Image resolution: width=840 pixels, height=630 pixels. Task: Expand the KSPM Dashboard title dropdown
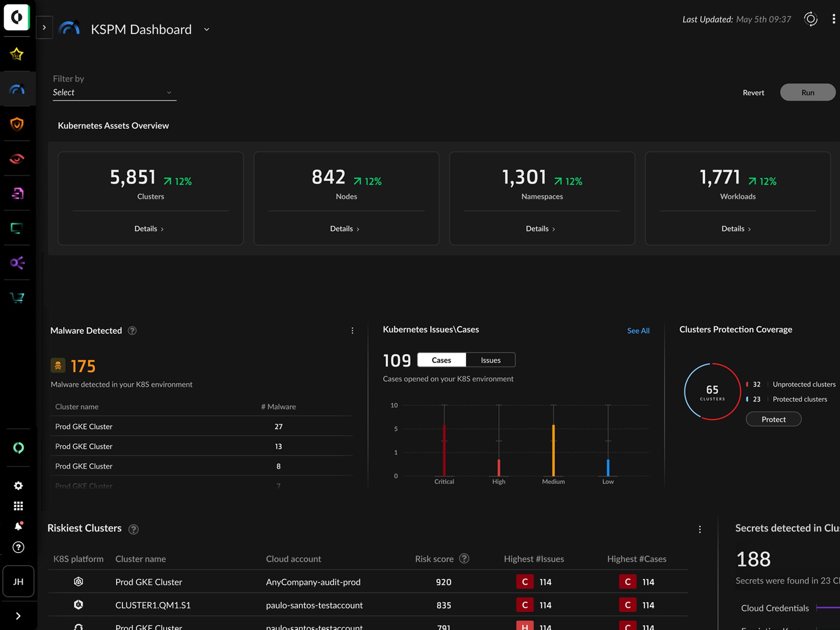pos(206,30)
